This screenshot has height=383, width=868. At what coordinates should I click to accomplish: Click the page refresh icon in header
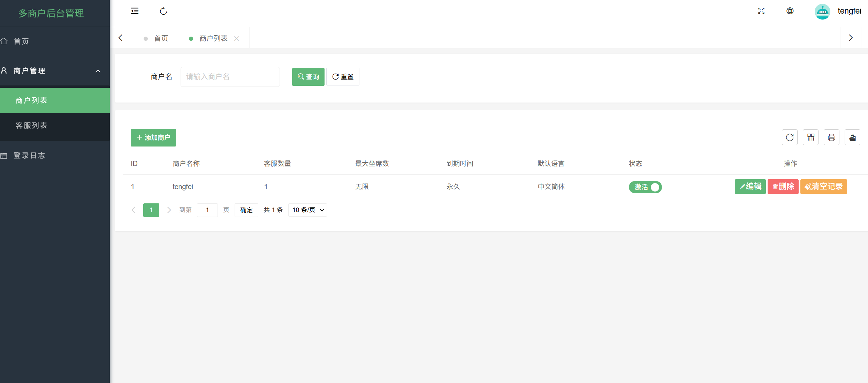tap(163, 11)
